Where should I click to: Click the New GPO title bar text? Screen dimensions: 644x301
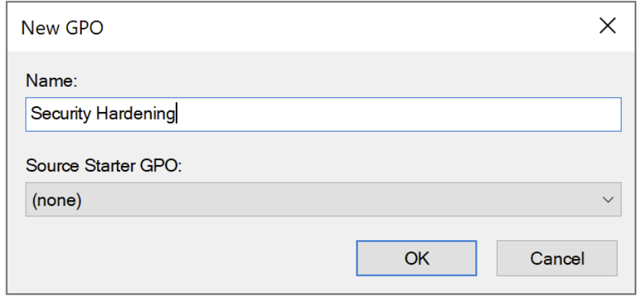tap(63, 28)
